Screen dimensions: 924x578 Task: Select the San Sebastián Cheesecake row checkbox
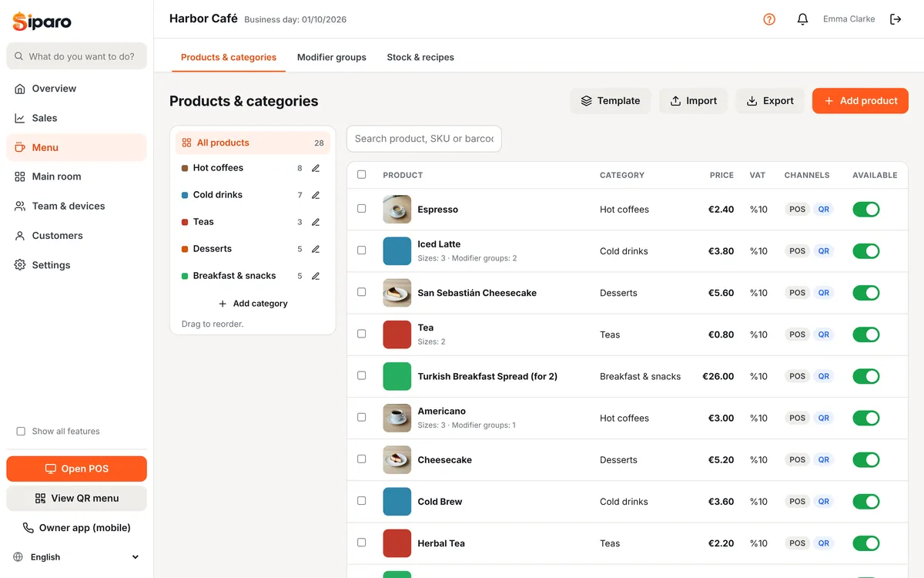[362, 292]
